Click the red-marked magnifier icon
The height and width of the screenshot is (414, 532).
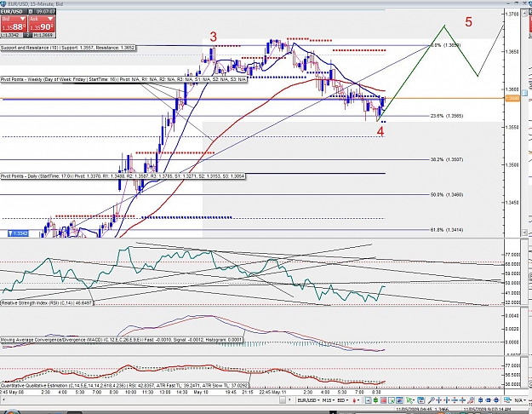tap(471, 400)
